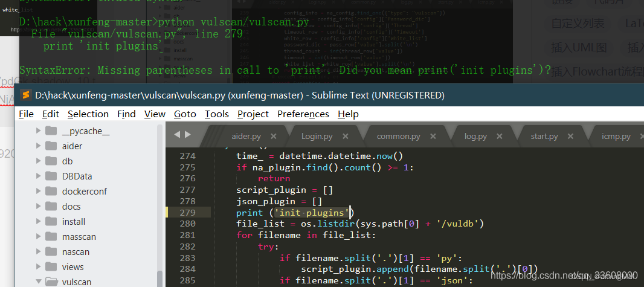Expand the nascan folder arrow
The height and width of the screenshot is (287, 644).
coord(38,252)
